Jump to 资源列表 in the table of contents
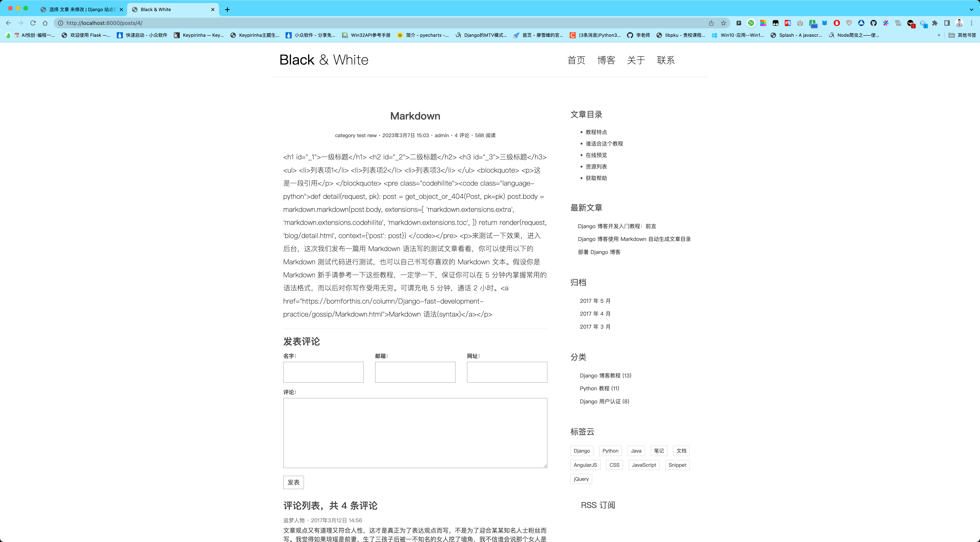Viewport: 980px width, 542px height. click(596, 167)
